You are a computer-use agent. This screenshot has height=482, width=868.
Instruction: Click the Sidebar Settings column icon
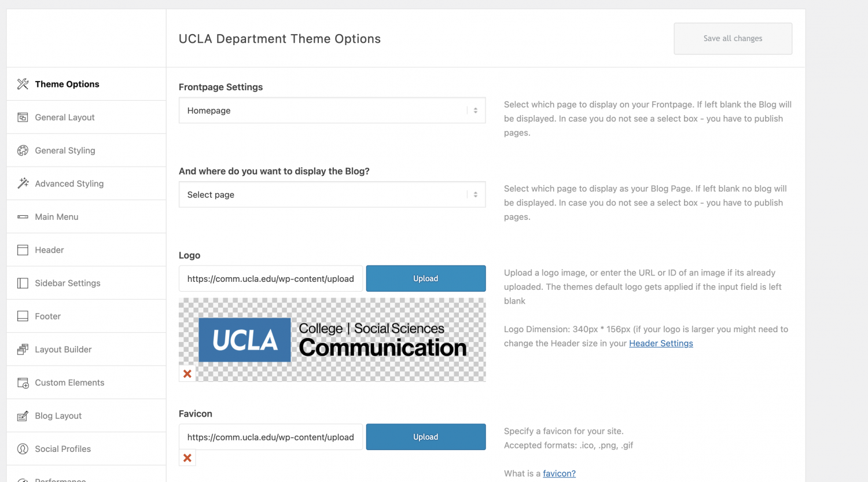coord(22,283)
